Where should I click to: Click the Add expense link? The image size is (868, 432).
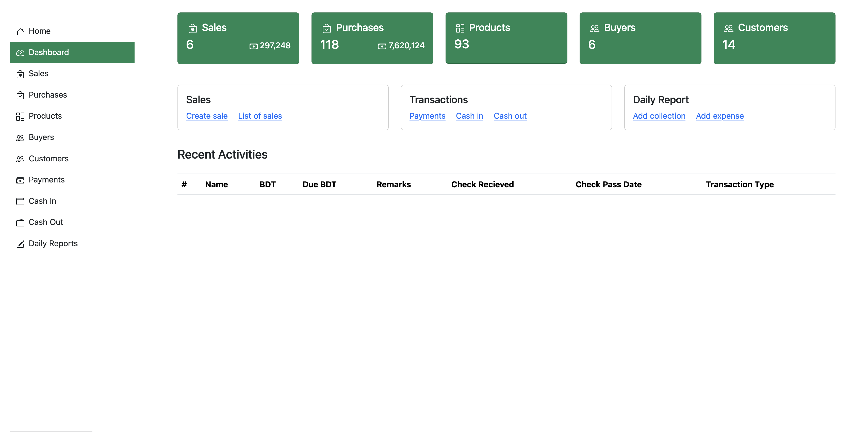[x=720, y=116]
